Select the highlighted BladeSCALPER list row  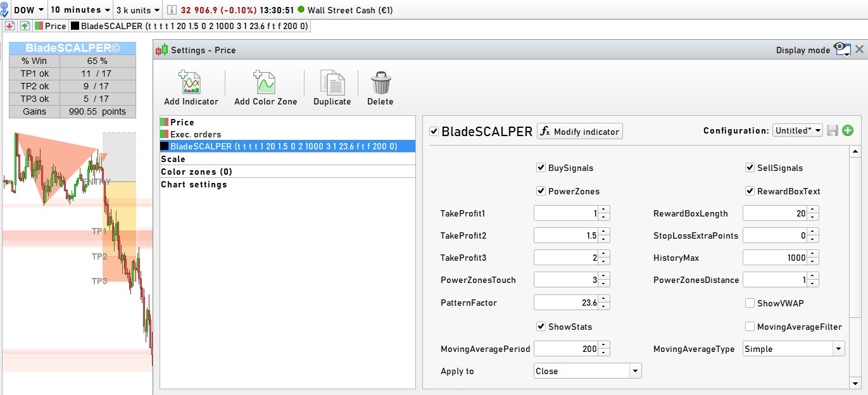288,146
